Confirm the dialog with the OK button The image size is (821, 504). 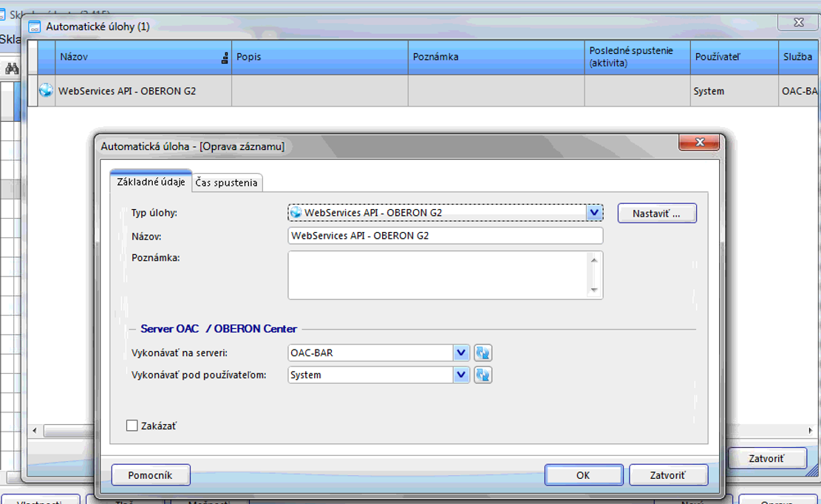click(583, 475)
